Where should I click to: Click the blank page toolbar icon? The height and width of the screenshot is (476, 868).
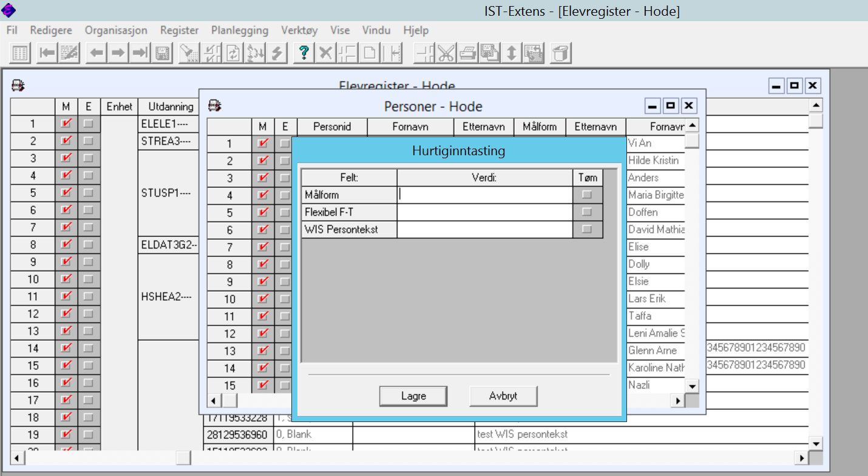click(x=370, y=53)
